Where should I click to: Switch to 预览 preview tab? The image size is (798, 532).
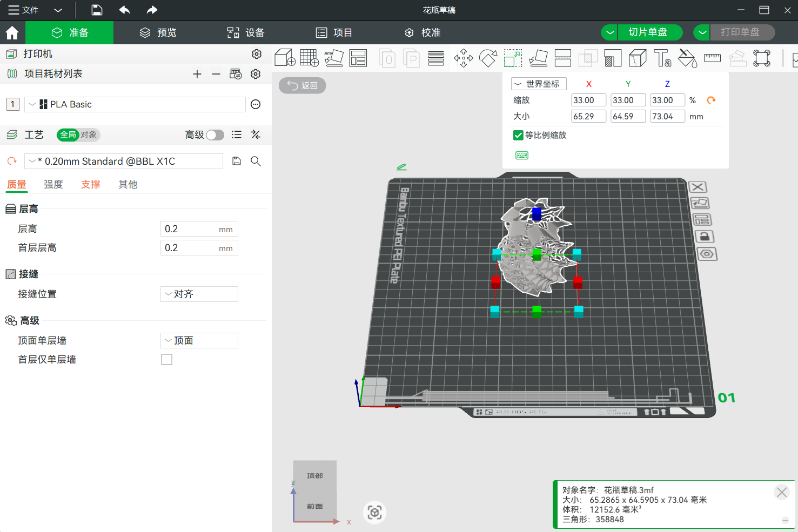click(158, 32)
